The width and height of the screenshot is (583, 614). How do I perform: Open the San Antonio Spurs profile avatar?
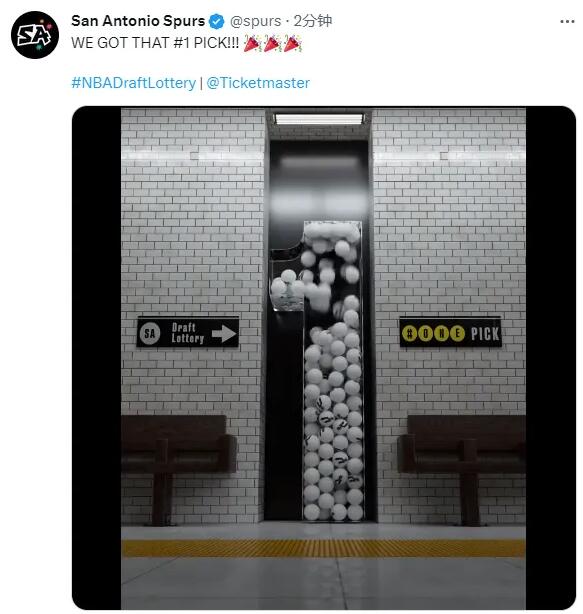(35, 35)
